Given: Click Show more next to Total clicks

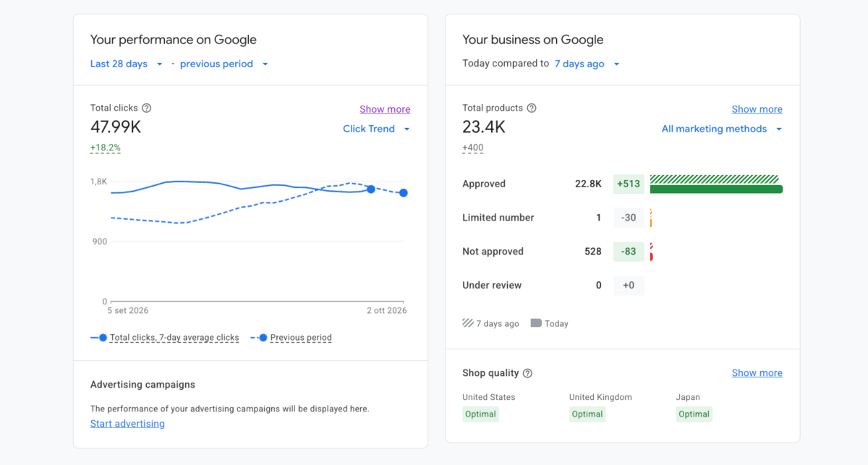Looking at the screenshot, I should point(385,109).
